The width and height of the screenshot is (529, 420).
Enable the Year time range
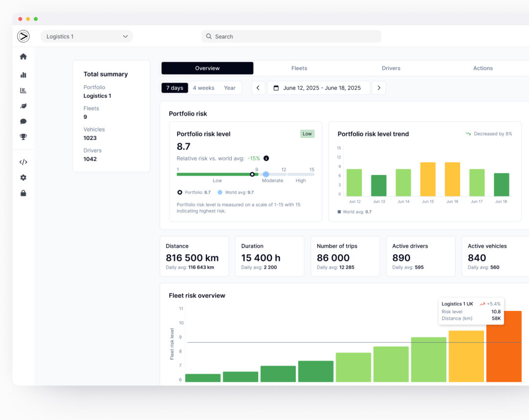point(229,88)
